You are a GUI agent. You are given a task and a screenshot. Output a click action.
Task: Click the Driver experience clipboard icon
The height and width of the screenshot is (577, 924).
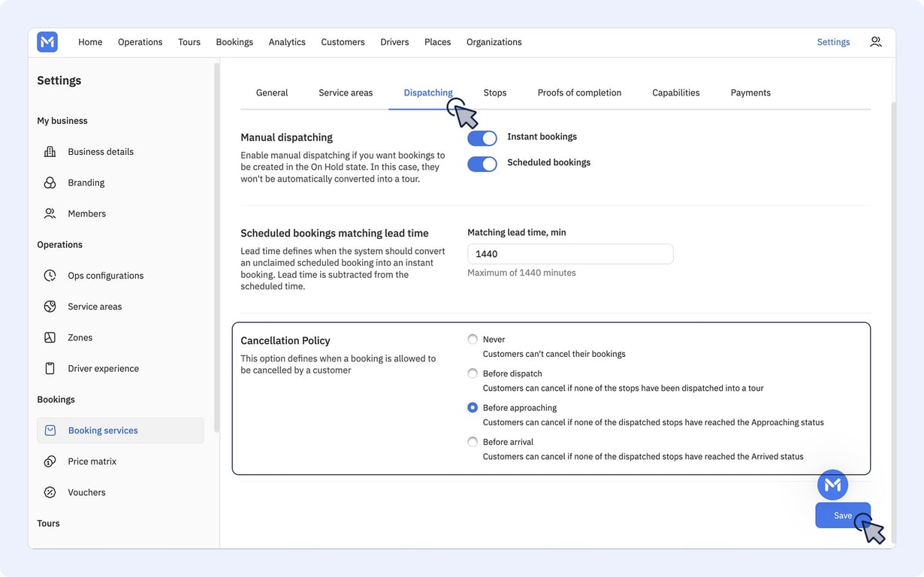point(50,368)
